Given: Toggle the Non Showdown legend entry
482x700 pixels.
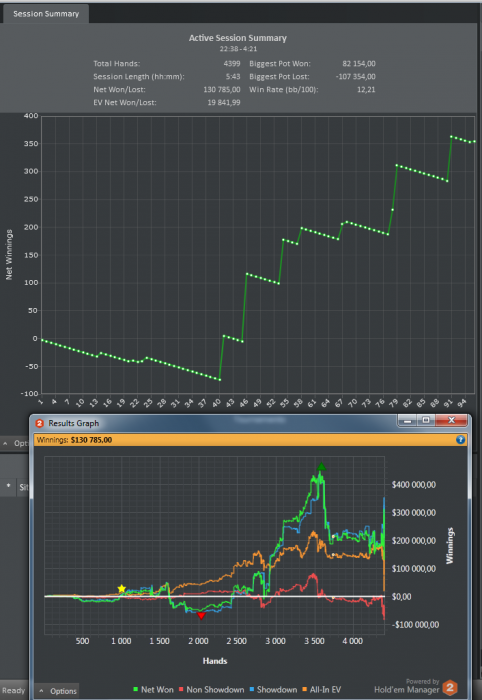Looking at the screenshot, I should click(211, 690).
